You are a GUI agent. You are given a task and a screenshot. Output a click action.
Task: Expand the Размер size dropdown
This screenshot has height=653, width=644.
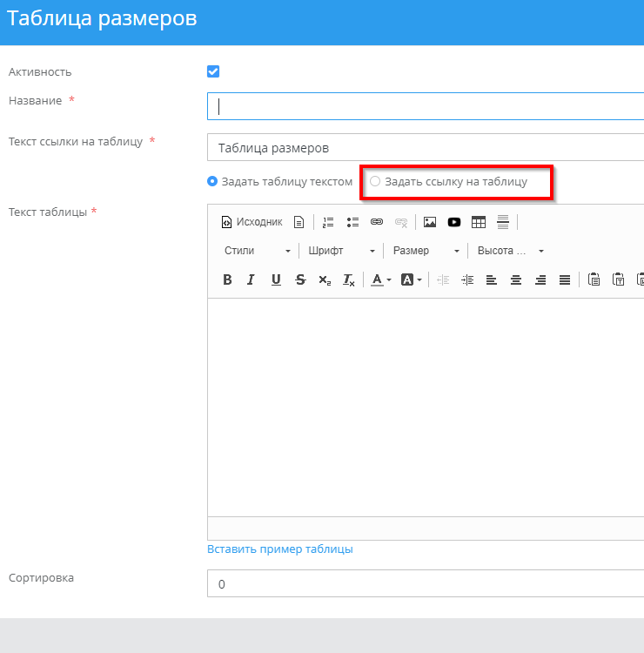click(x=426, y=251)
